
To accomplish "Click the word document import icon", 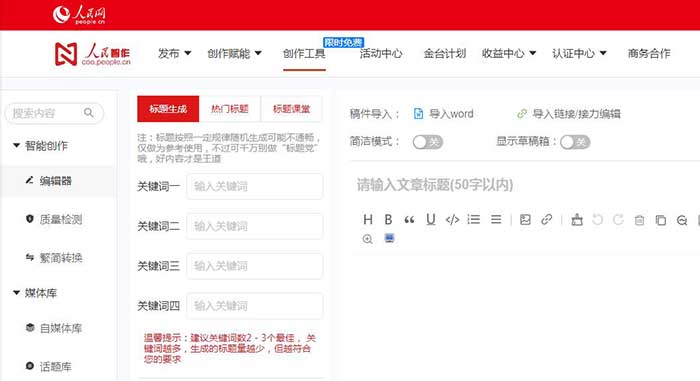I will (418, 114).
